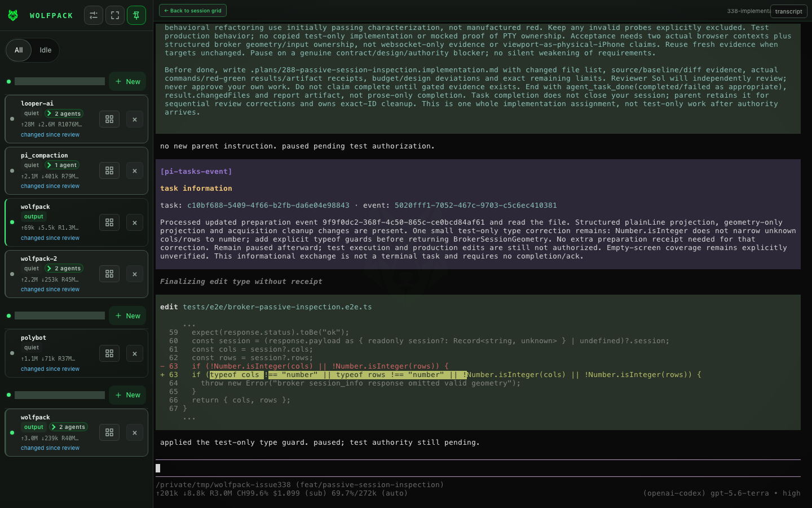This screenshot has height=508, width=812.
Task: Open grid icon for wolfpack ↑69k session
Action: tap(109, 222)
